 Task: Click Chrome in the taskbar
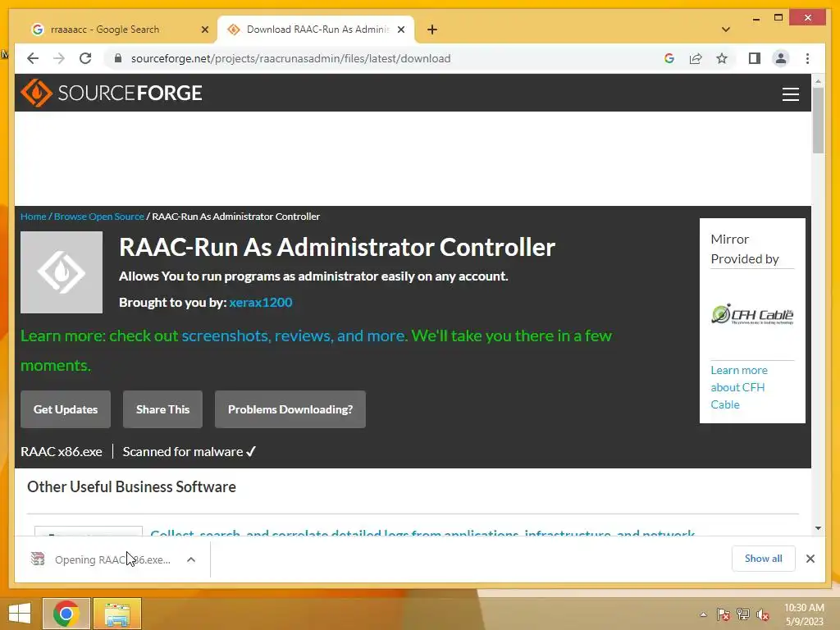66,614
